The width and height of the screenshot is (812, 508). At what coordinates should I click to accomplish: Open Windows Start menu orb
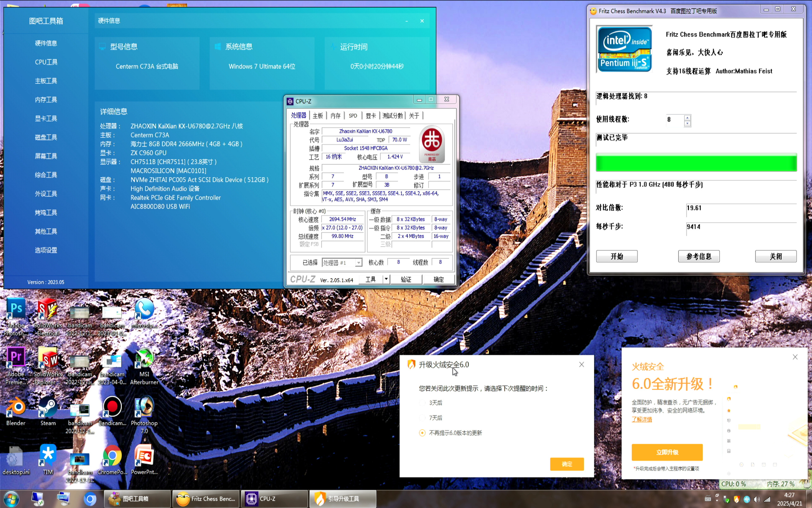(x=11, y=499)
